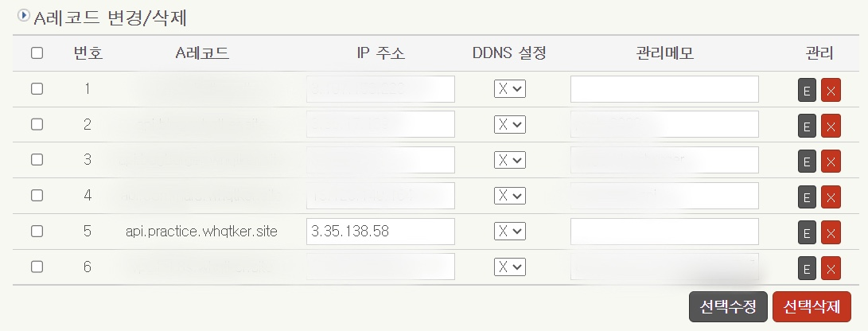Viewport: 868px width, 331px height.
Task: Delete the api.practice.whqtker.site record with red X
Action: coord(831,232)
